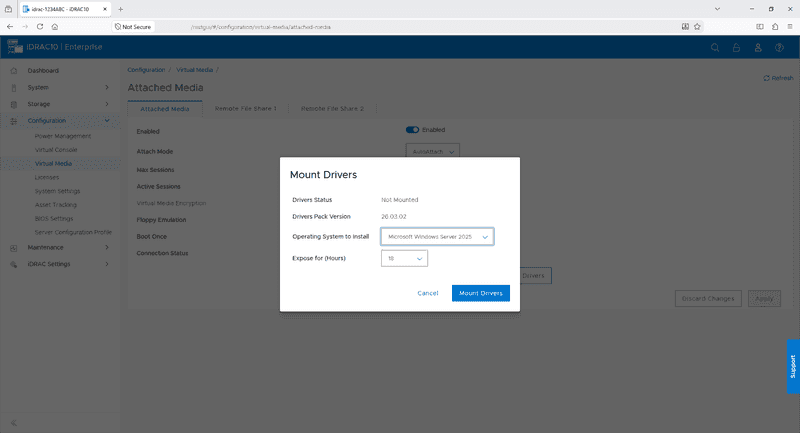
Task: Close the idrac browser tab
Action: pos(105,9)
